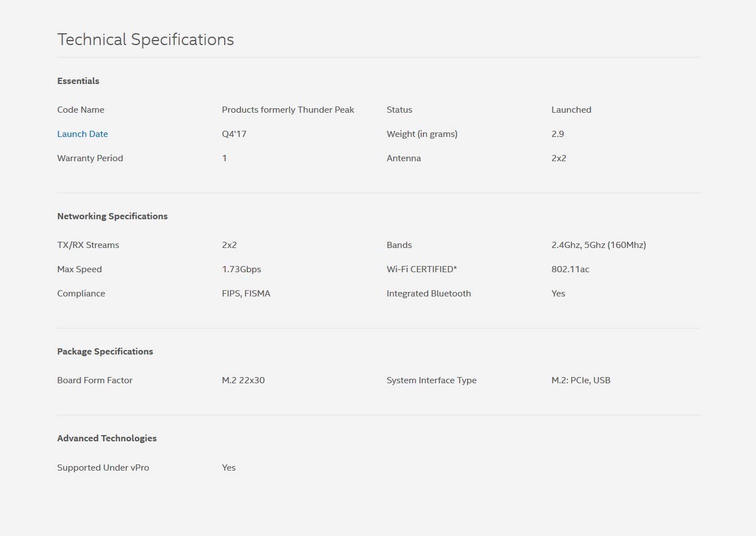Click the Integrated Bluetooth label
The height and width of the screenshot is (536, 756).
(429, 294)
